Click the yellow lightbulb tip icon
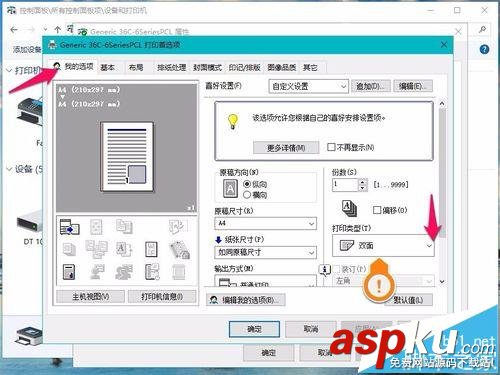The width and height of the screenshot is (500, 375). (x=233, y=121)
